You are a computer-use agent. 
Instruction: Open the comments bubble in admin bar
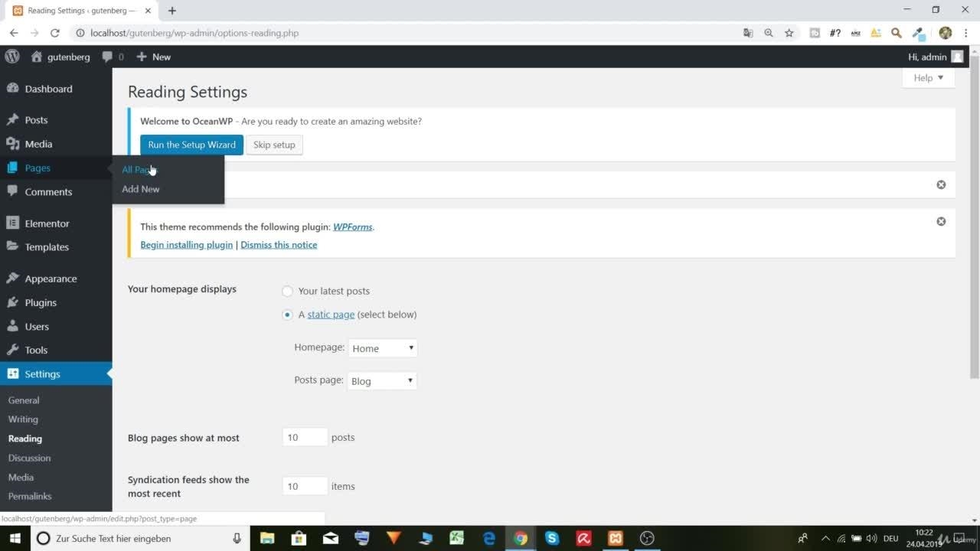[112, 57]
